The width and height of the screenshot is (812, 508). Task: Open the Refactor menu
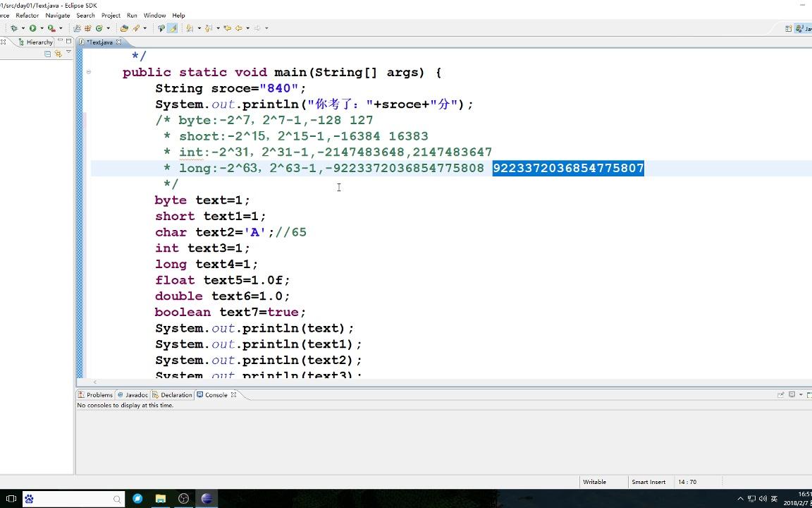[x=27, y=16]
